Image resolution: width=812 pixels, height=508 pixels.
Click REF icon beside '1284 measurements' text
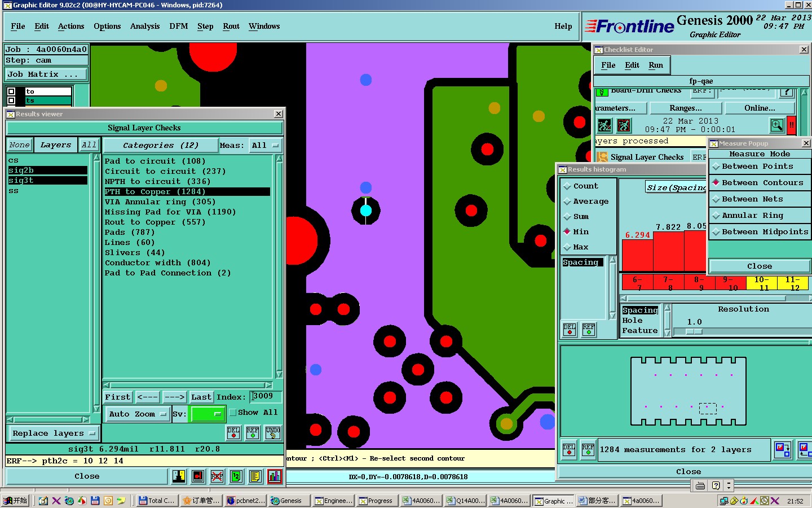(x=588, y=449)
